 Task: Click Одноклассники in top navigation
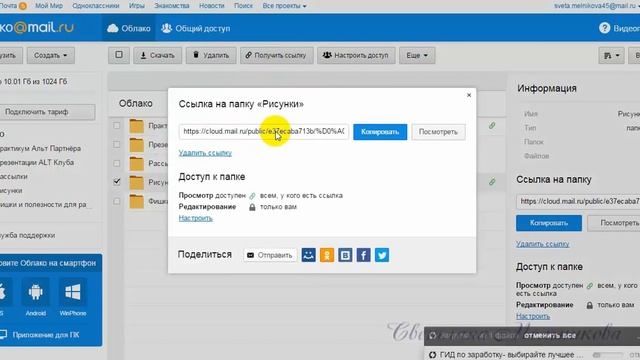click(96, 6)
